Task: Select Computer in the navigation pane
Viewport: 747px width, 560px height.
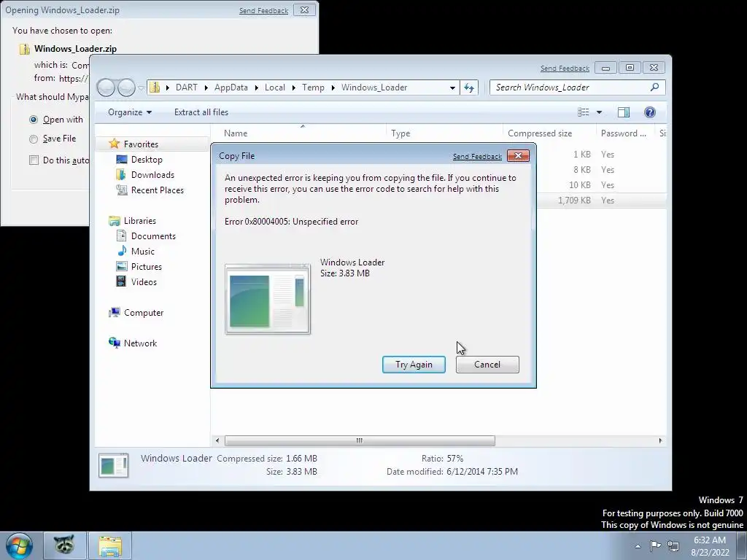Action: pos(144,313)
